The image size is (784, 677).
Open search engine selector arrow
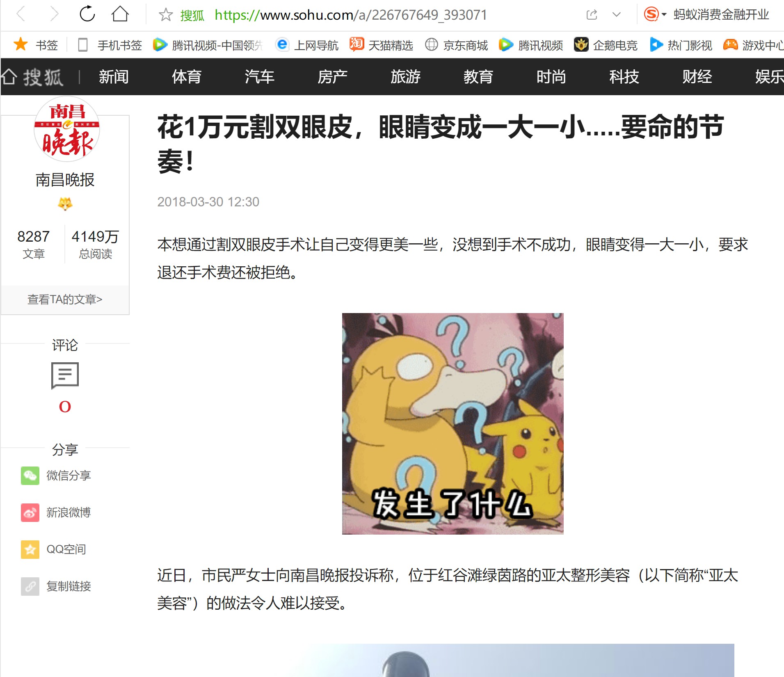(664, 15)
